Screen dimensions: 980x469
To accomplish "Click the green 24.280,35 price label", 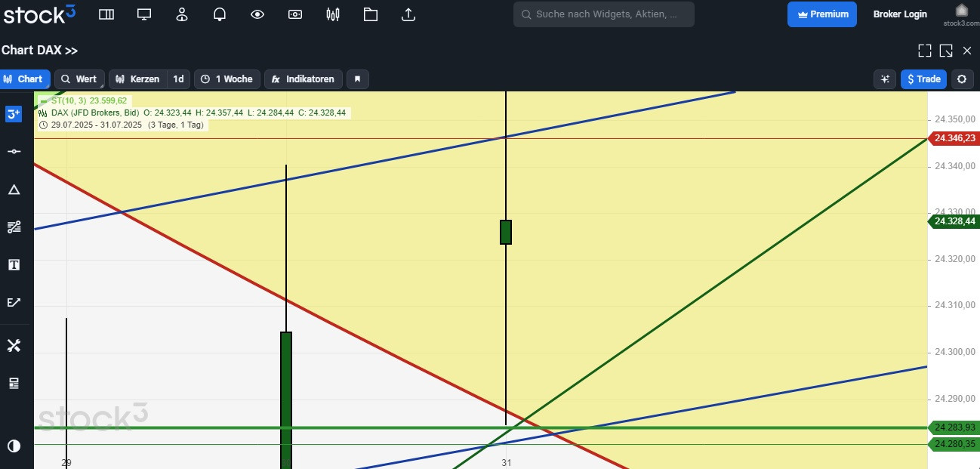I will point(953,444).
